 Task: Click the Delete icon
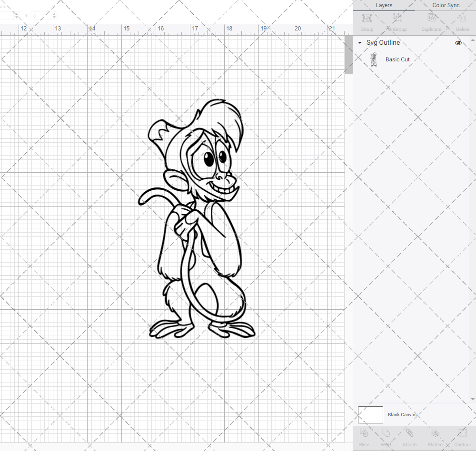click(463, 21)
